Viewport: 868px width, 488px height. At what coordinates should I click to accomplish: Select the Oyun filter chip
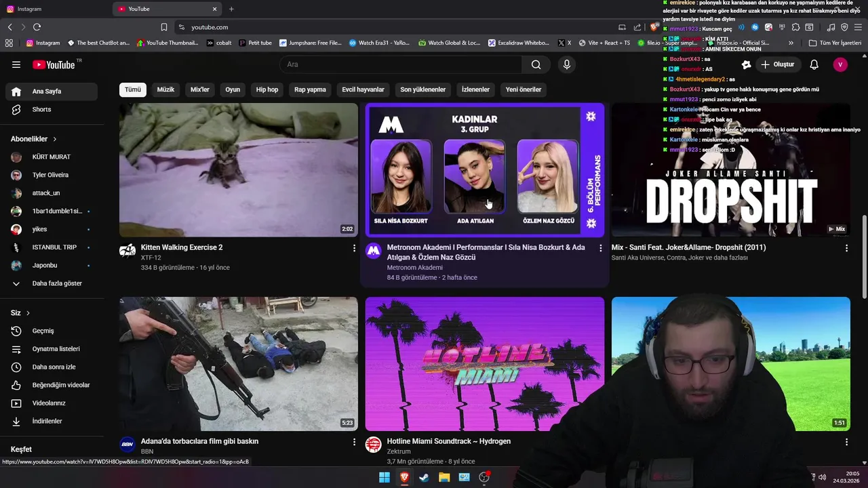(233, 89)
